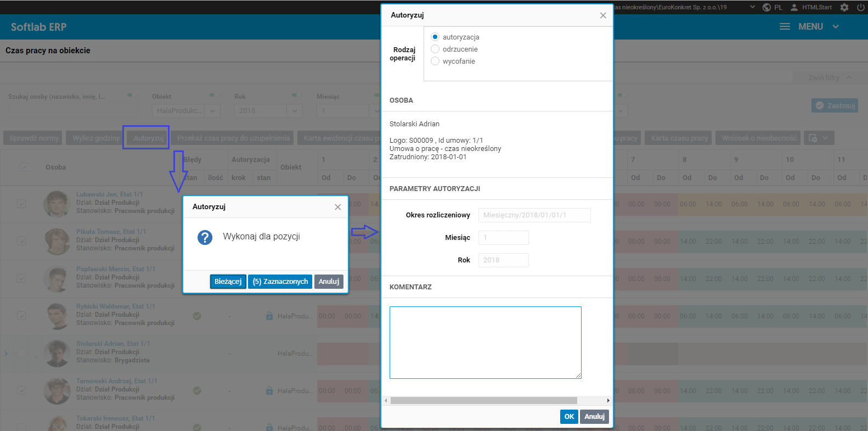Image resolution: width=868 pixels, height=431 pixels.
Task: Close the small Autoryzuj confirmation dialog
Action: (x=338, y=207)
